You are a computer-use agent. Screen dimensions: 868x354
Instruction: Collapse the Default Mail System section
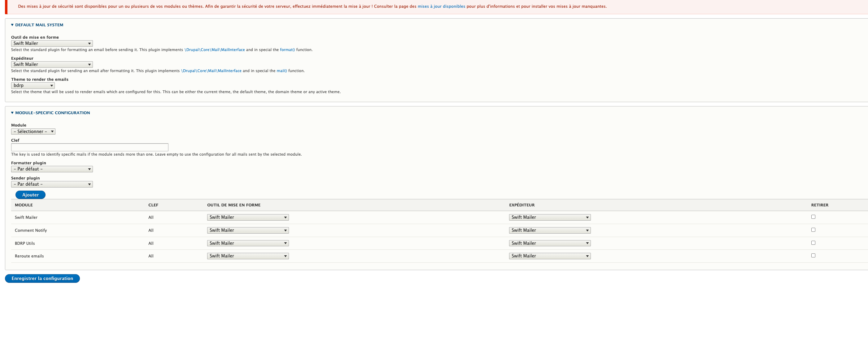39,25
